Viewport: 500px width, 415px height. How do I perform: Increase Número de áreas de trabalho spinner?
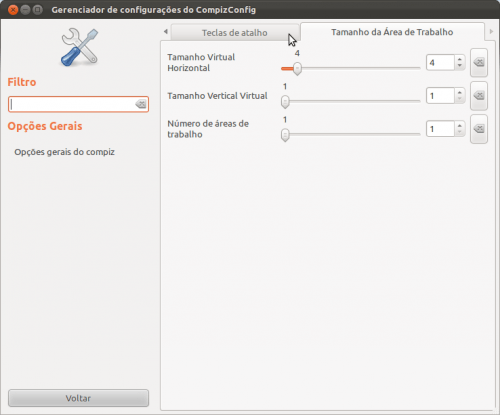pyautogui.click(x=460, y=126)
